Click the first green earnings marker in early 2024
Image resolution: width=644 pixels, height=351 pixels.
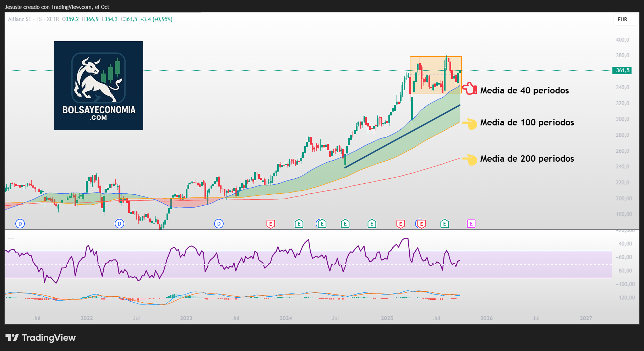click(x=299, y=223)
